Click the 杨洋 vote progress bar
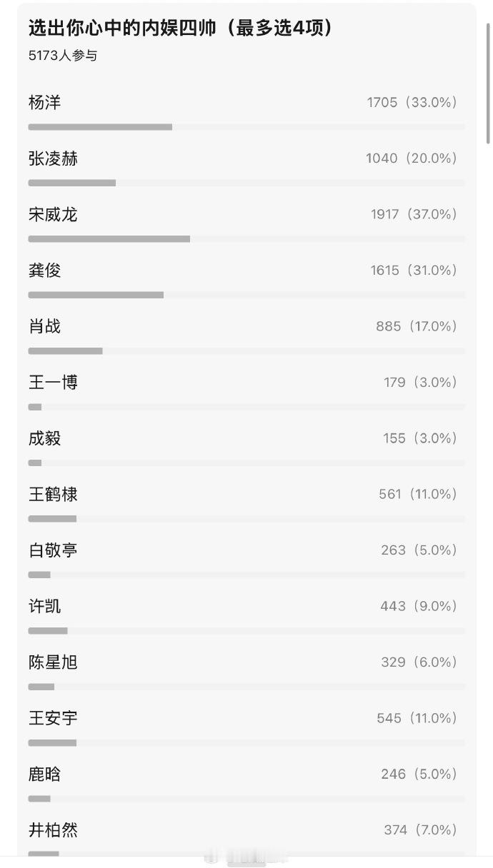This screenshot has height=868, width=493. point(246,127)
